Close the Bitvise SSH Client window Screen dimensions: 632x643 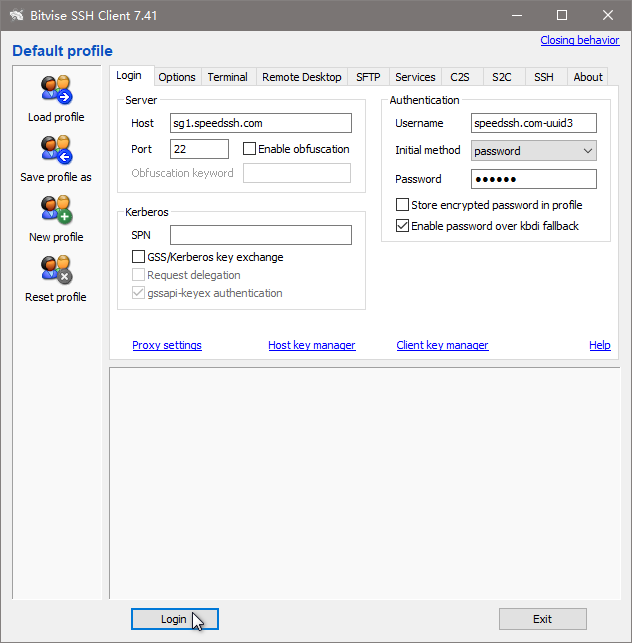pyautogui.click(x=608, y=16)
